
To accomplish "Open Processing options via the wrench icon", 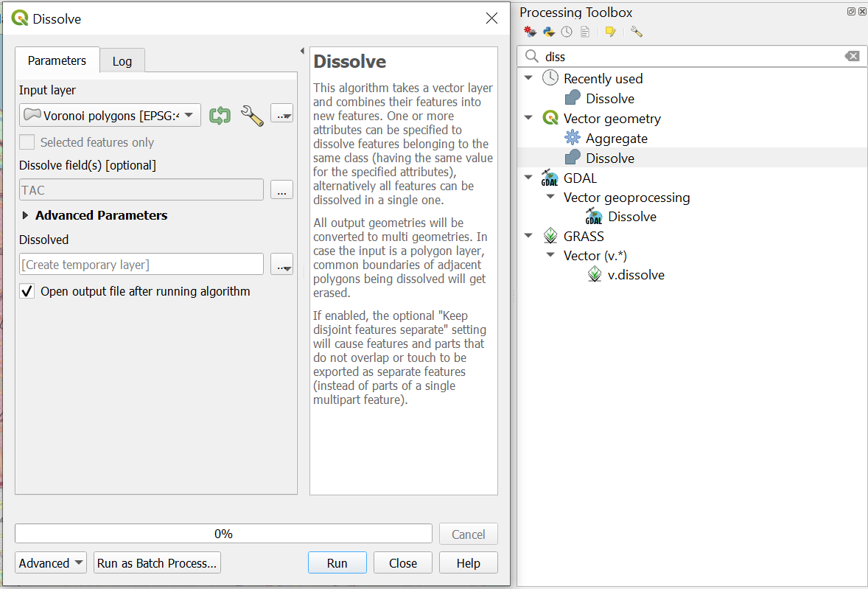I will [637, 31].
